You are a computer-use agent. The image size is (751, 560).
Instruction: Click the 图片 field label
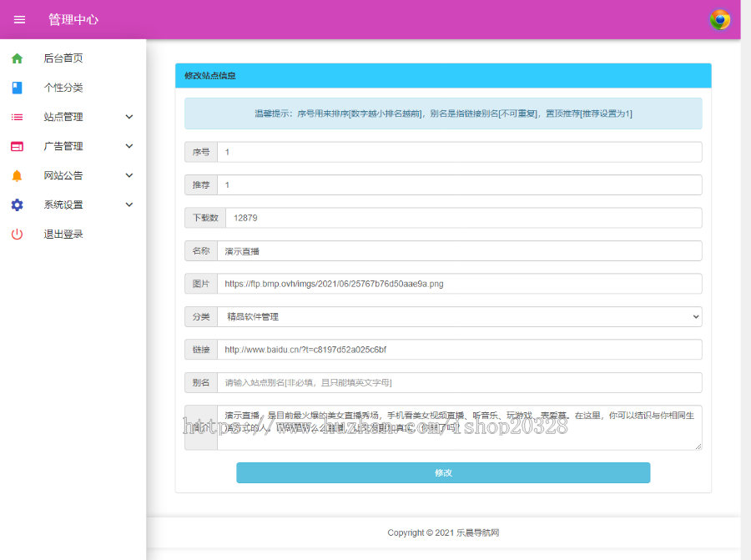tap(201, 284)
